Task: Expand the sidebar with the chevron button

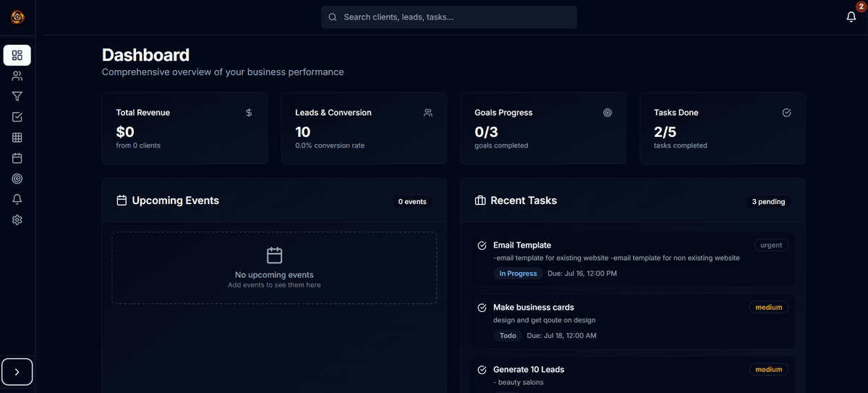Action: (x=17, y=372)
